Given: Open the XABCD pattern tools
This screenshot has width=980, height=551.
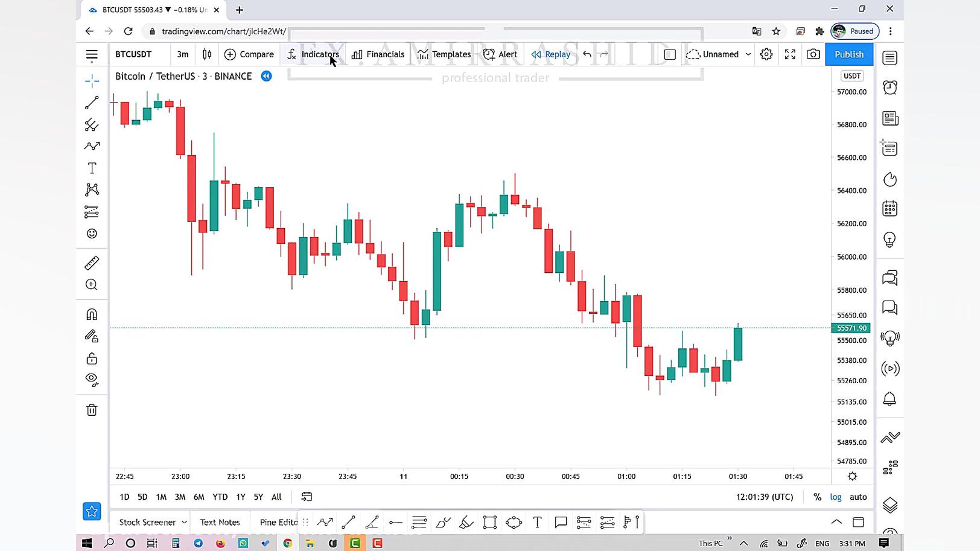Looking at the screenshot, I should pos(92,190).
